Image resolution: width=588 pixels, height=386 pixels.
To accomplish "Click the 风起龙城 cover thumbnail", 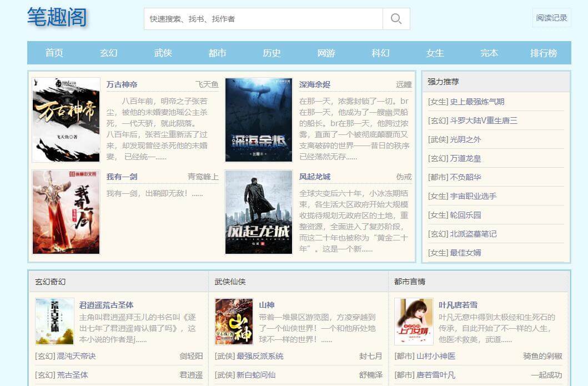I will pos(259,212).
